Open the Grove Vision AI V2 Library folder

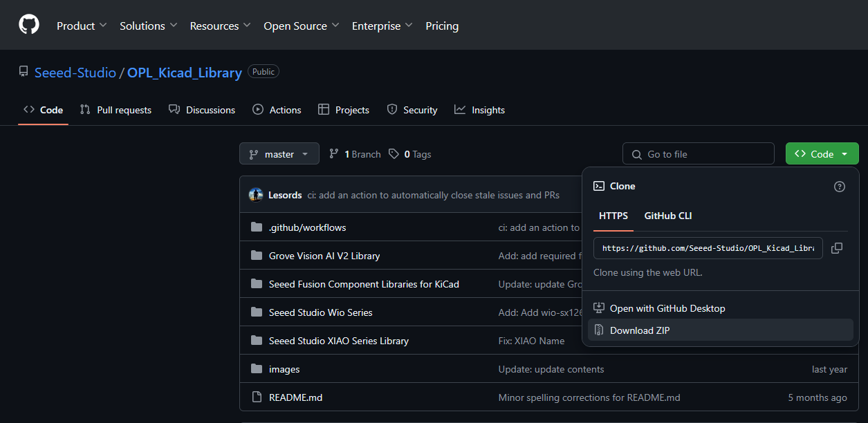click(x=324, y=256)
